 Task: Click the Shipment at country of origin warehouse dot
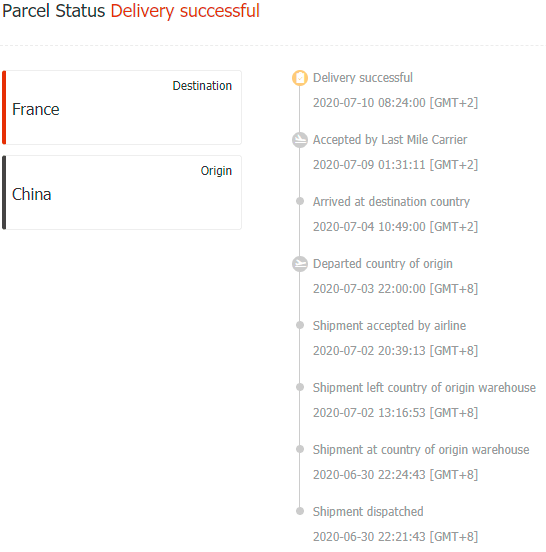pos(300,449)
